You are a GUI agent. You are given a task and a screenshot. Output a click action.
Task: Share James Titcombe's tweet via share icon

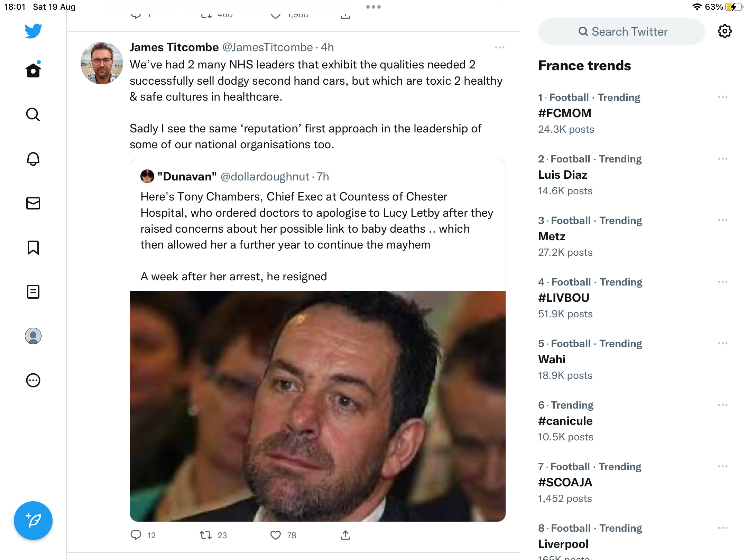tap(345, 535)
